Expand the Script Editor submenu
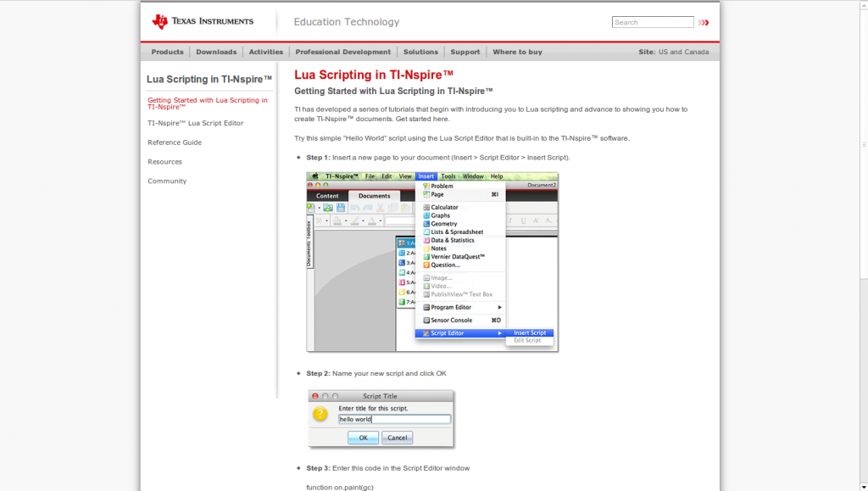The image size is (868, 491). click(500, 333)
